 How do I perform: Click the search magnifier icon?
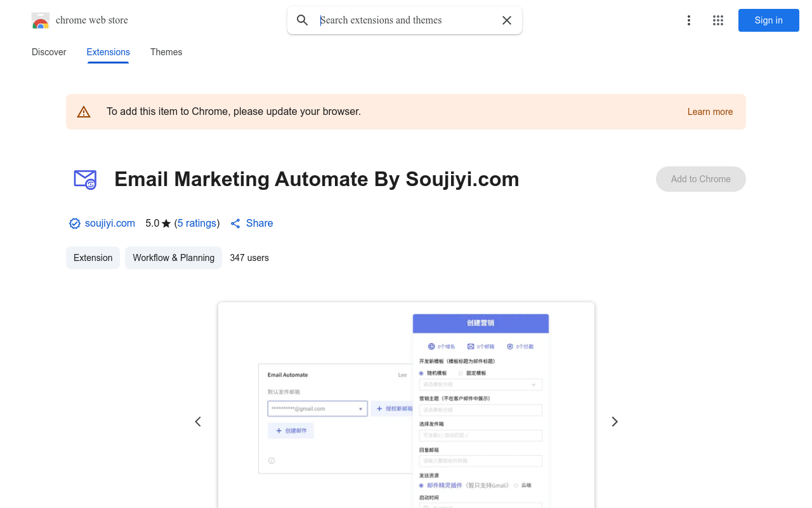click(303, 20)
